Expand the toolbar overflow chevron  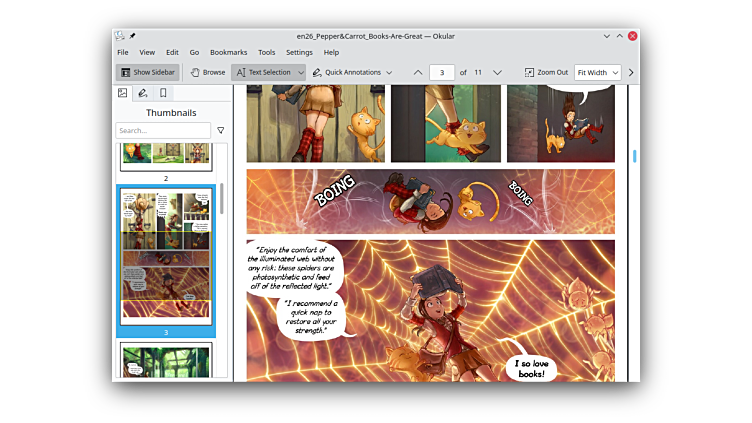click(631, 72)
